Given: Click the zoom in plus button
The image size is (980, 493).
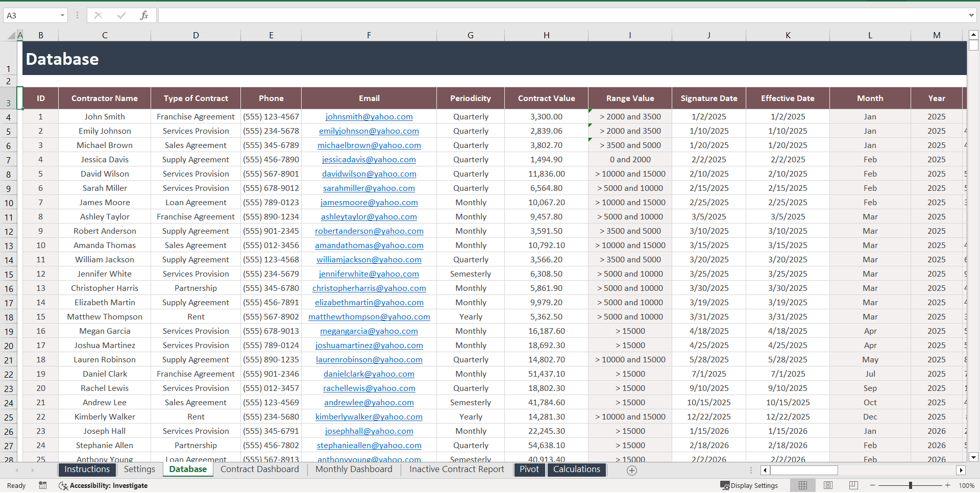Looking at the screenshot, I should [x=948, y=485].
